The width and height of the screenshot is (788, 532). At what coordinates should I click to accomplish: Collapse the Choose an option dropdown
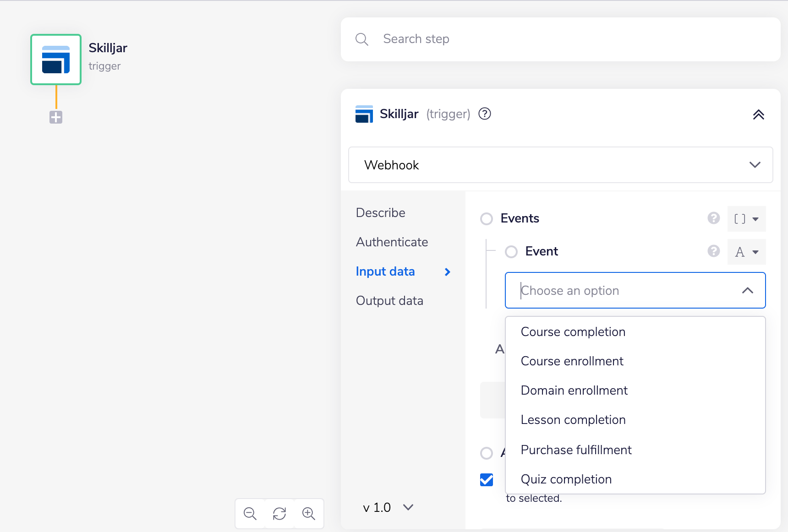748,290
